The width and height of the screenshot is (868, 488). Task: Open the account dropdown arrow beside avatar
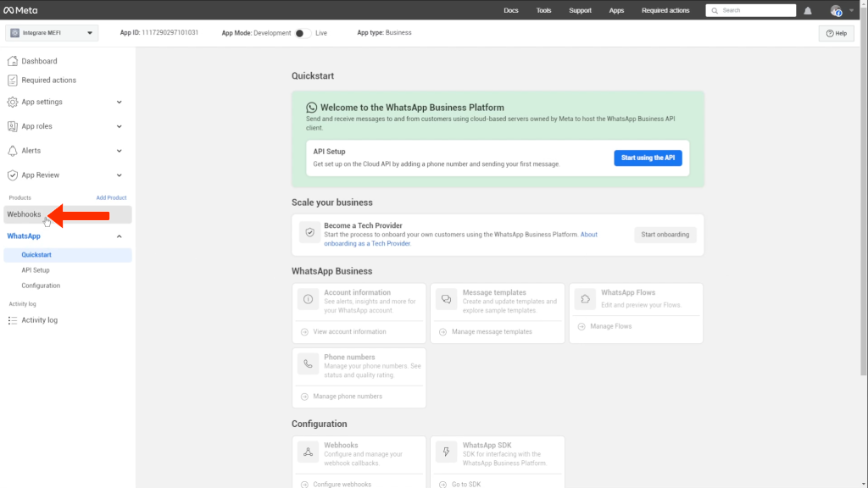[x=851, y=10]
